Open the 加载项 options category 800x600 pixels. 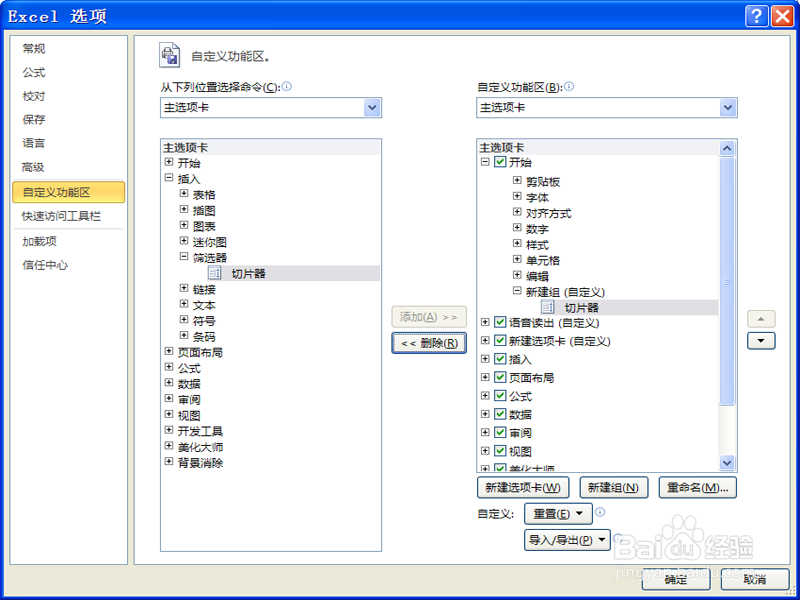pyautogui.click(x=39, y=241)
